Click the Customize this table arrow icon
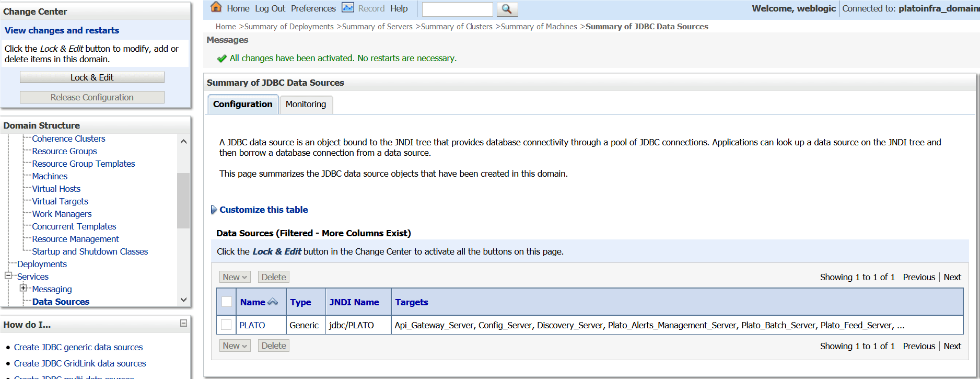The width and height of the screenshot is (980, 379). pos(214,210)
